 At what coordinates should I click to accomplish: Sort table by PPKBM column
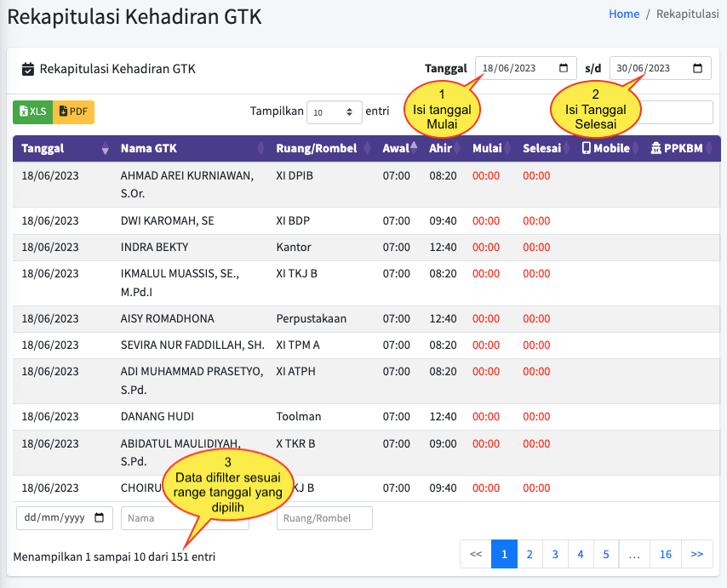click(680, 148)
